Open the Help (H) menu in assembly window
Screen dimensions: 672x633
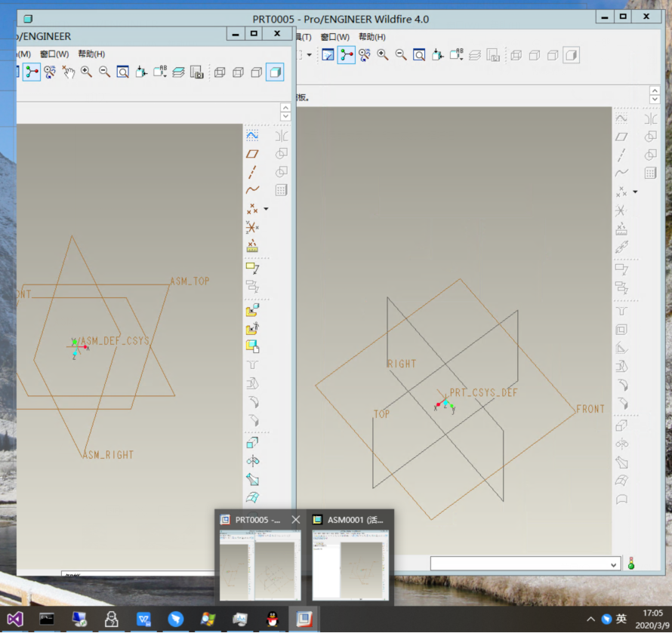[91, 54]
